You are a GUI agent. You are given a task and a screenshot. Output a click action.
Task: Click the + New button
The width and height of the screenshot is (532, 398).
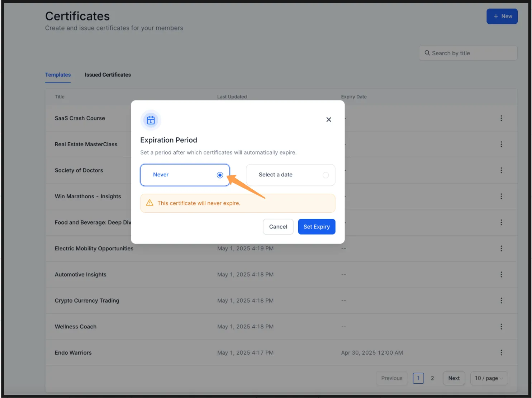502,16
